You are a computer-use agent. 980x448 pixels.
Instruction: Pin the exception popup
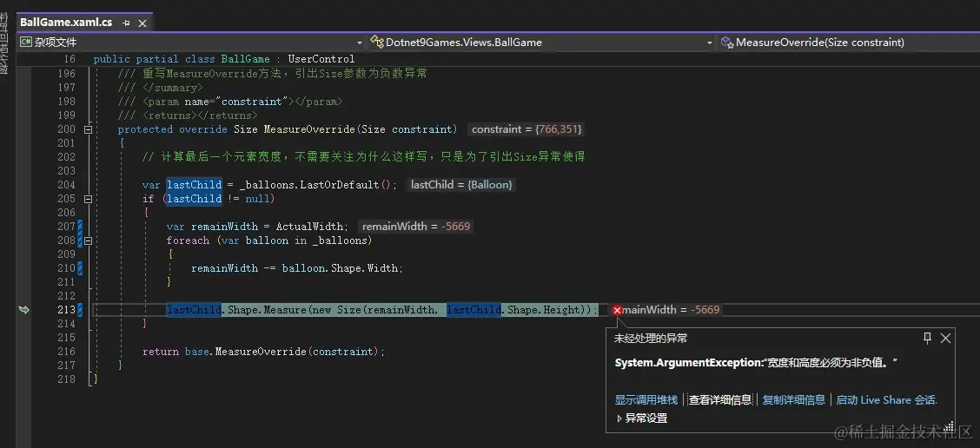pos(928,338)
